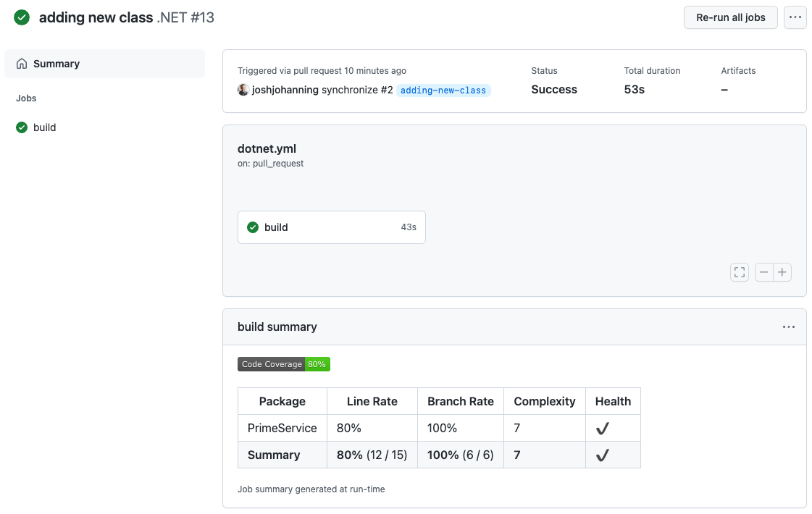This screenshot has width=812, height=514.
Task: Open the build summary options menu
Action: pos(788,326)
